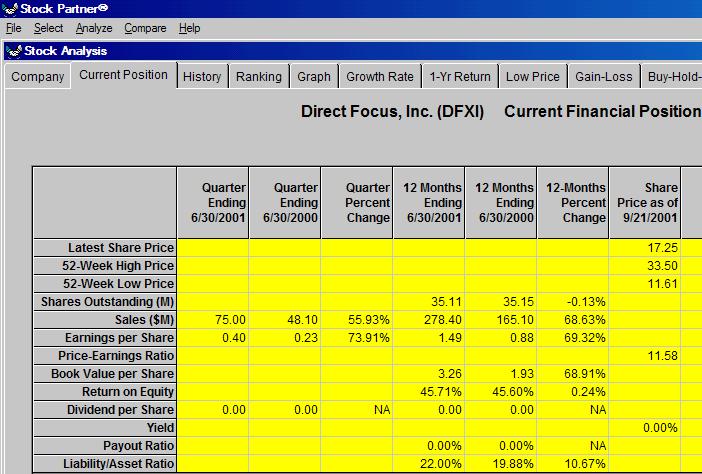Switch to the Company tab
This screenshot has height=474, width=702.
pyautogui.click(x=38, y=77)
